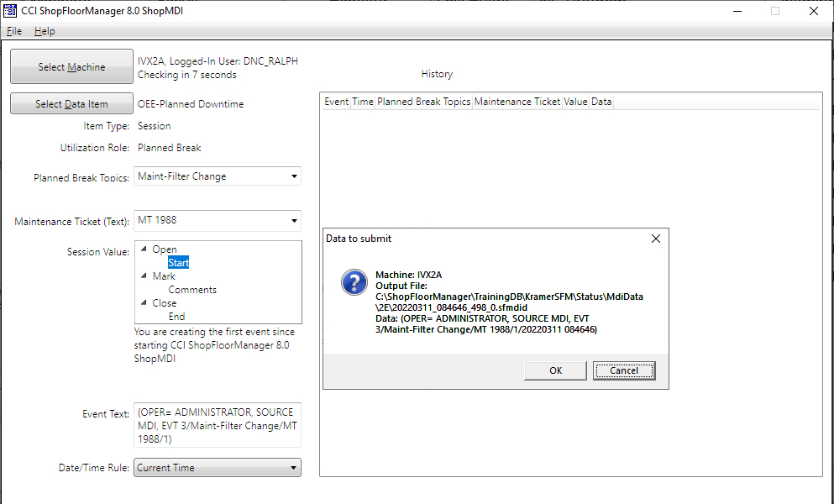Viewport: 834px width, 504px height.
Task: Collapse the Close tree node
Action: [144, 302]
